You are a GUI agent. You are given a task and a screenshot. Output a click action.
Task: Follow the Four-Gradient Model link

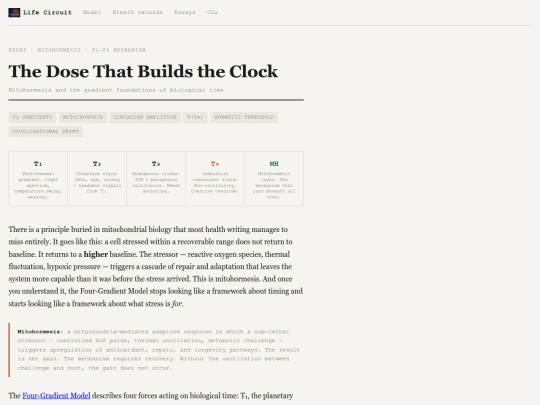[56, 395]
